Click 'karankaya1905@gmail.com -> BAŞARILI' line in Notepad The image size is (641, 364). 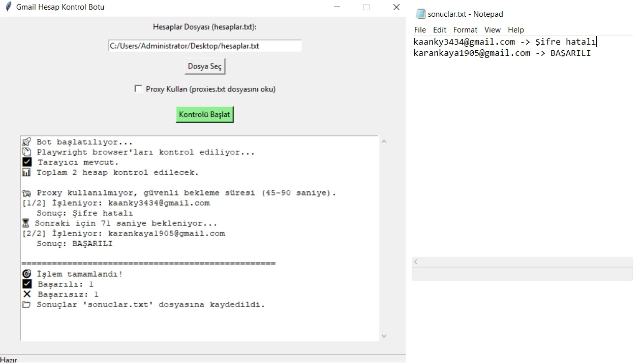[502, 53]
